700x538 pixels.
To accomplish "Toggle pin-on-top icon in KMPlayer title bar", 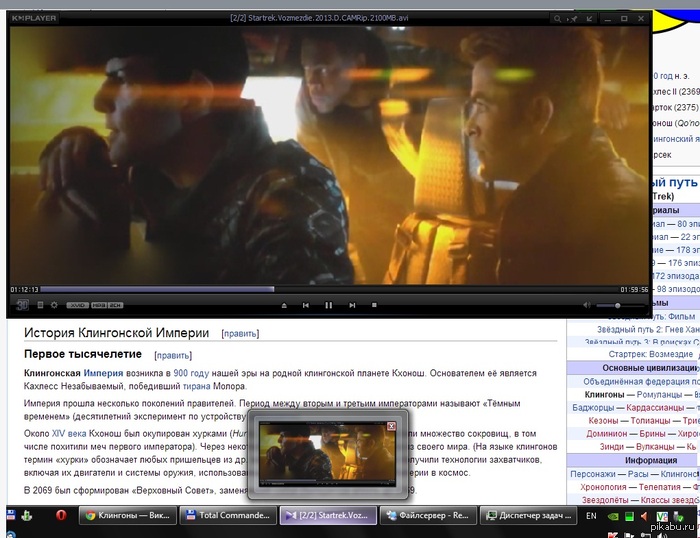I will point(571,18).
